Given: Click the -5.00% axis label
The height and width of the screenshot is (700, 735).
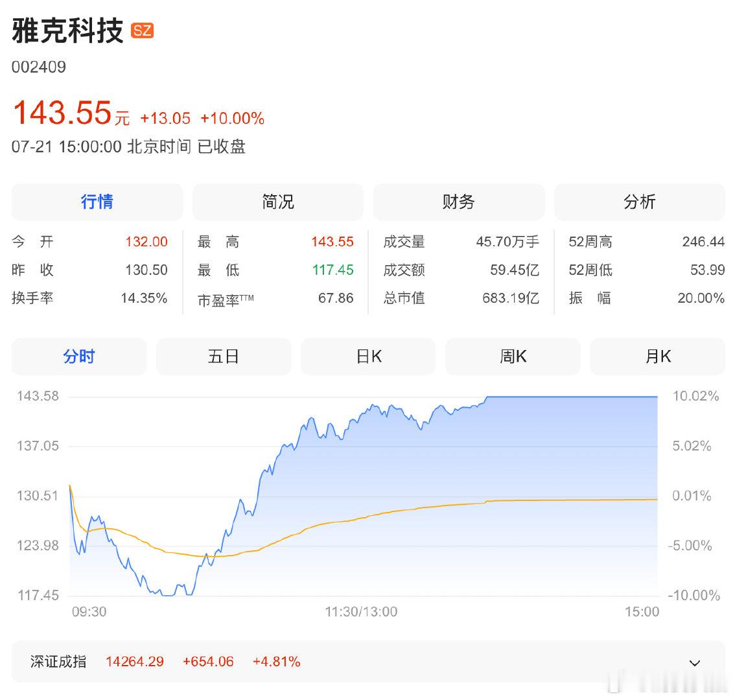Looking at the screenshot, I should [690, 546].
